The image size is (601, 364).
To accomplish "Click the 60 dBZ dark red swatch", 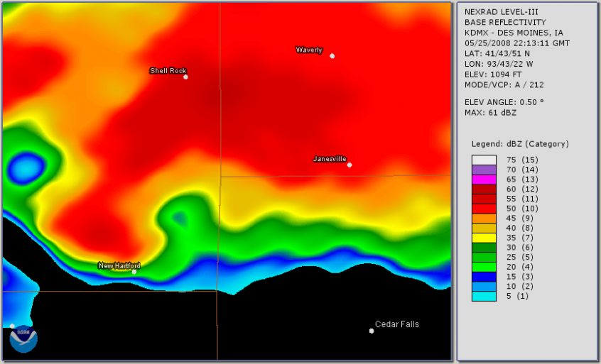I will point(484,189).
